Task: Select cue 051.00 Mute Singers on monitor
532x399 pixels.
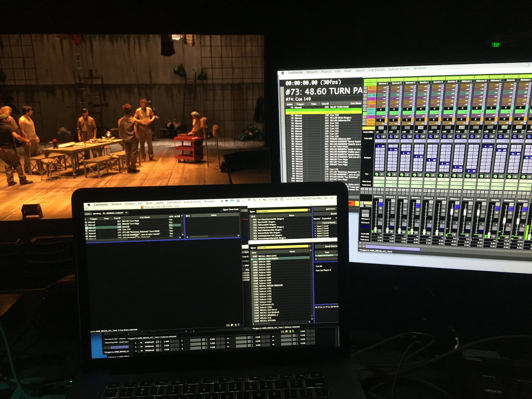Action: tap(323, 118)
